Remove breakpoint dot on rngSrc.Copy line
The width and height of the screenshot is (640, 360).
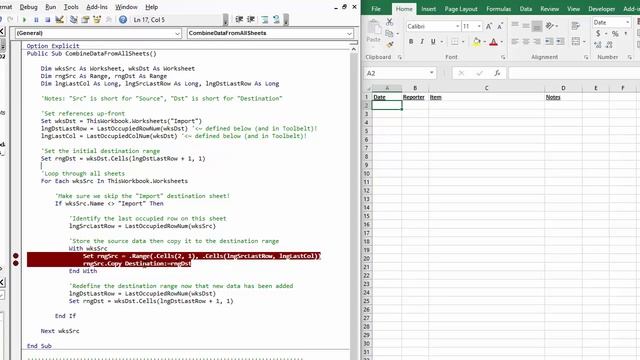[16, 263]
